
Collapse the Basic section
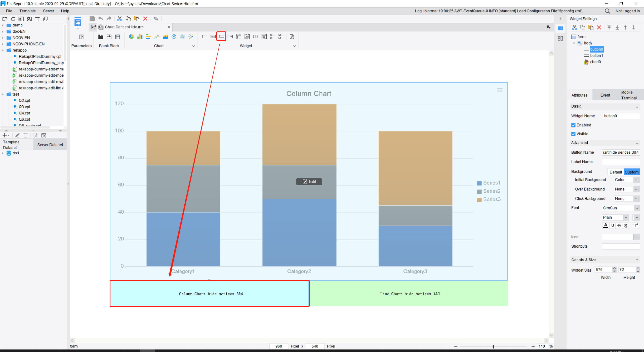tap(637, 107)
